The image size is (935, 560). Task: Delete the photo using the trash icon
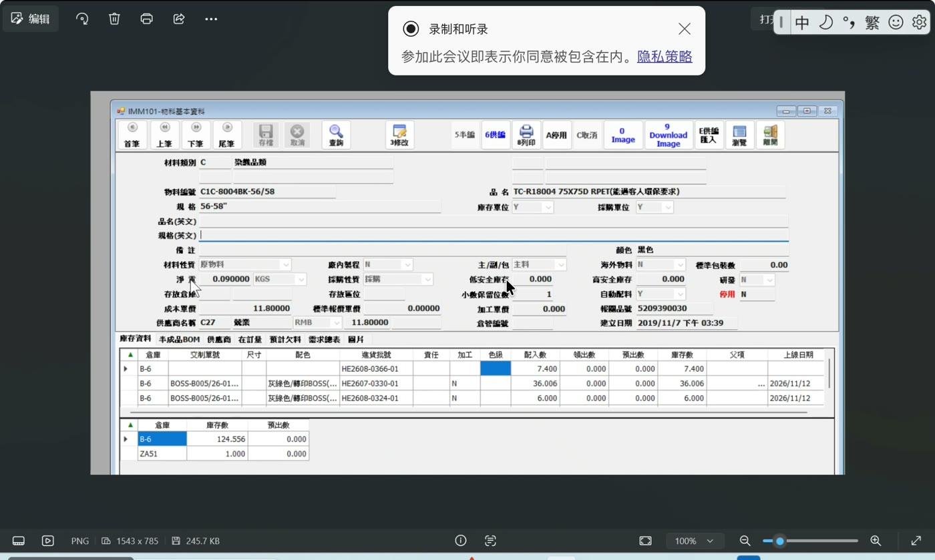point(114,19)
